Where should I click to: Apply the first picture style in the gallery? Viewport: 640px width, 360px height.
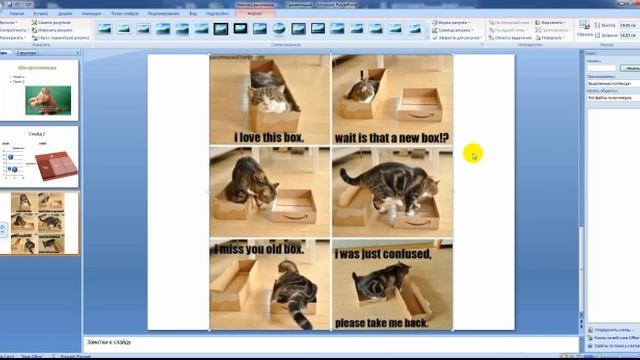(104, 29)
